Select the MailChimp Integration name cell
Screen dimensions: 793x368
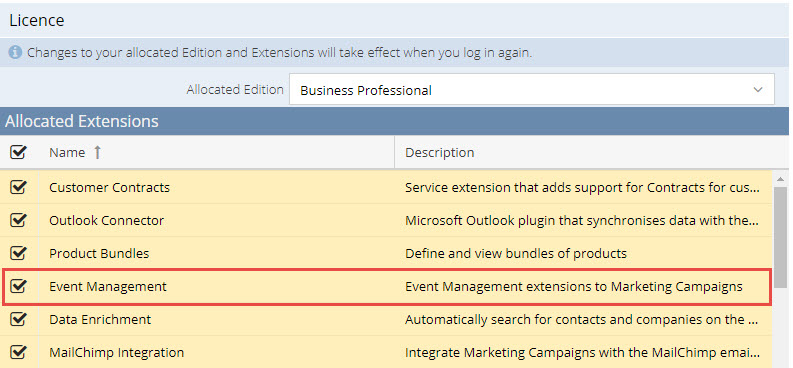[x=116, y=352]
